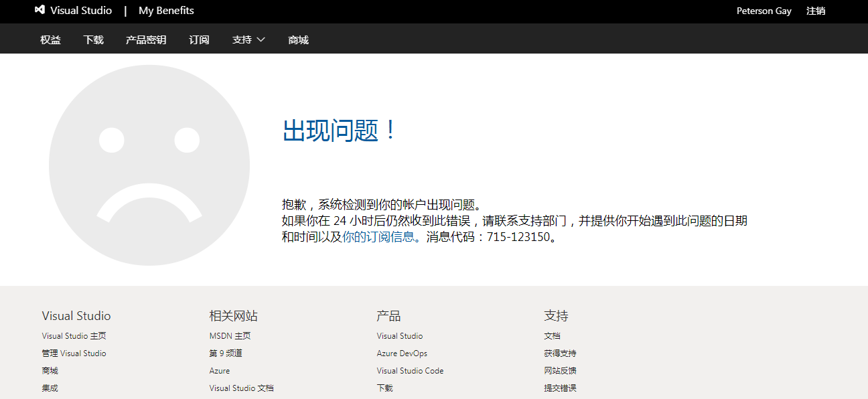Click the Visual Studio logo icon
Screen dimensions: 868x399
point(40,11)
